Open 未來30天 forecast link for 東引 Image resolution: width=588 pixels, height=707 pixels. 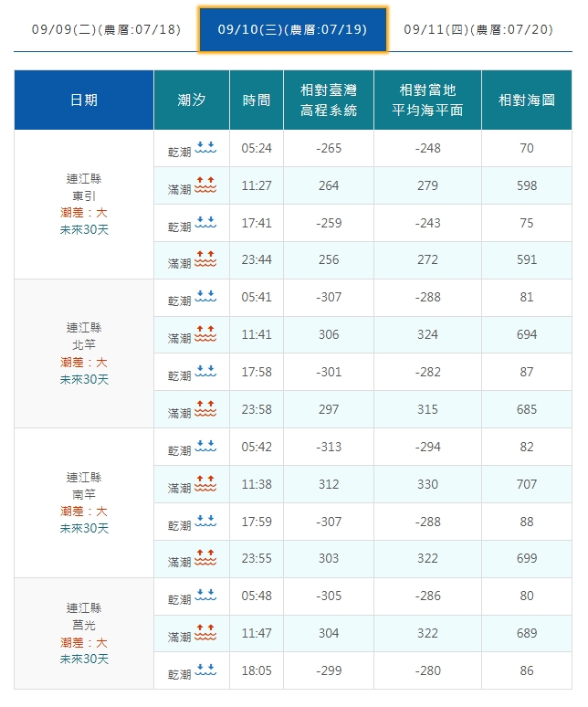point(84,229)
